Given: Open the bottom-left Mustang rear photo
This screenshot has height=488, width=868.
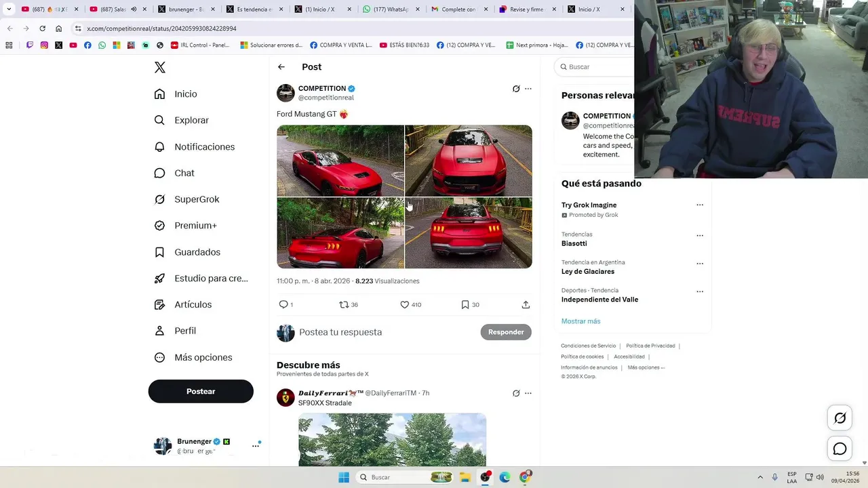Looking at the screenshot, I should click(340, 233).
